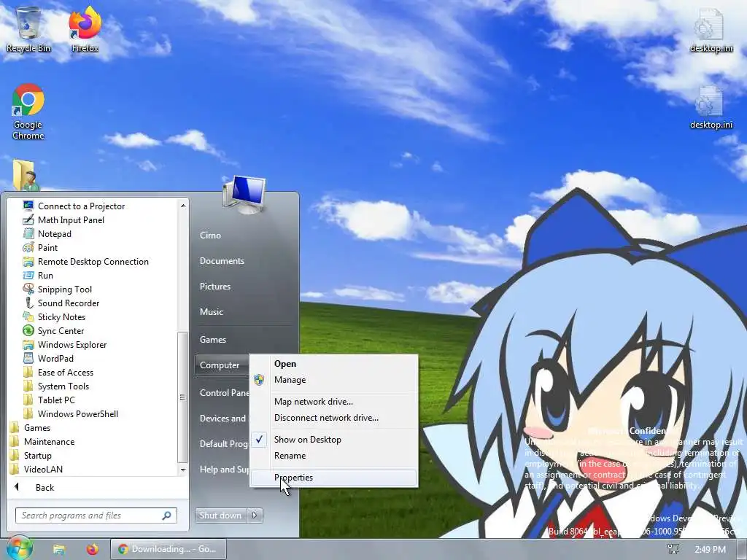Open the Google Chrome desktop shortcut

(28, 112)
